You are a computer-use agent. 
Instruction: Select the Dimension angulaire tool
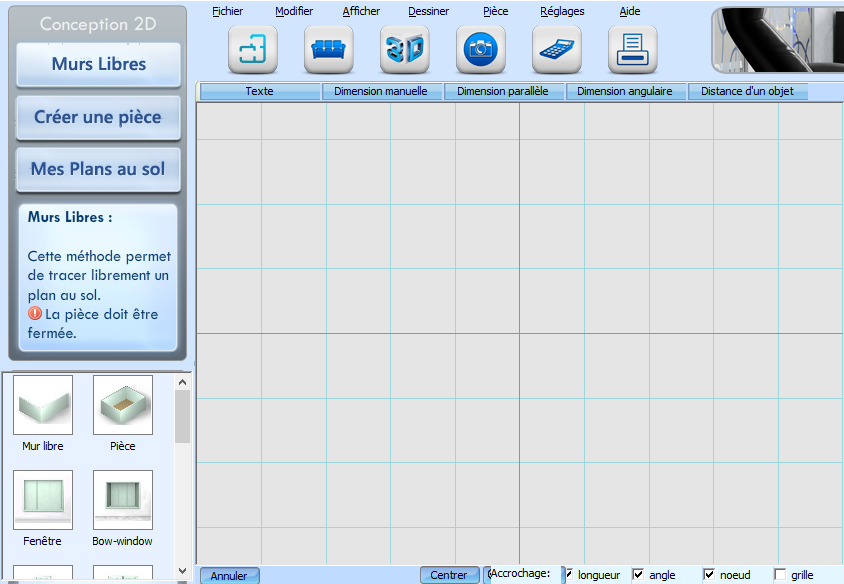pyautogui.click(x=625, y=92)
